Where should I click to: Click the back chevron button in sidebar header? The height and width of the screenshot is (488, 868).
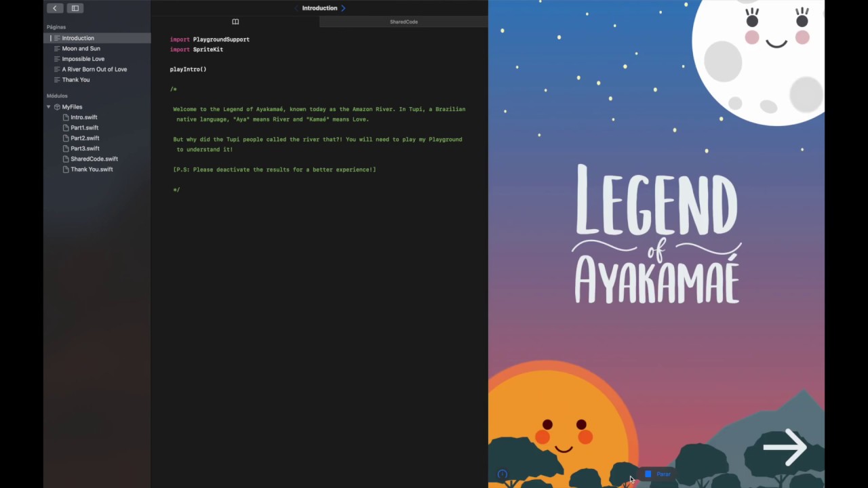[x=55, y=8]
